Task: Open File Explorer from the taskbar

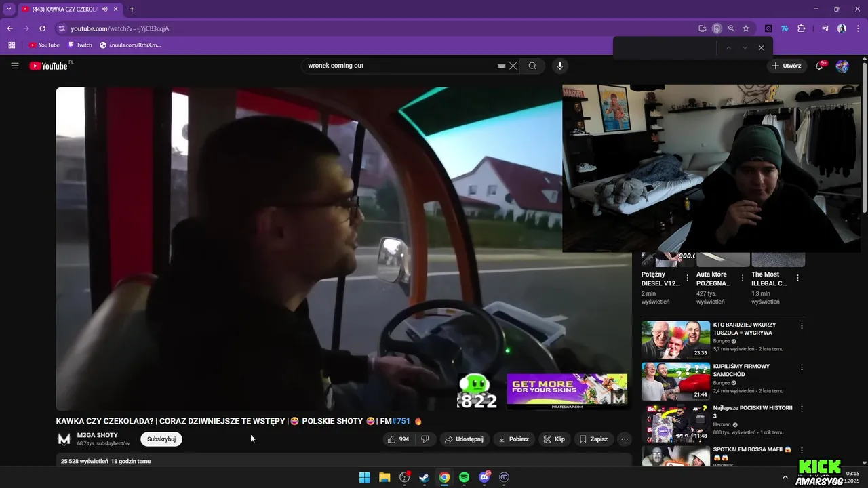Action: pos(384,477)
